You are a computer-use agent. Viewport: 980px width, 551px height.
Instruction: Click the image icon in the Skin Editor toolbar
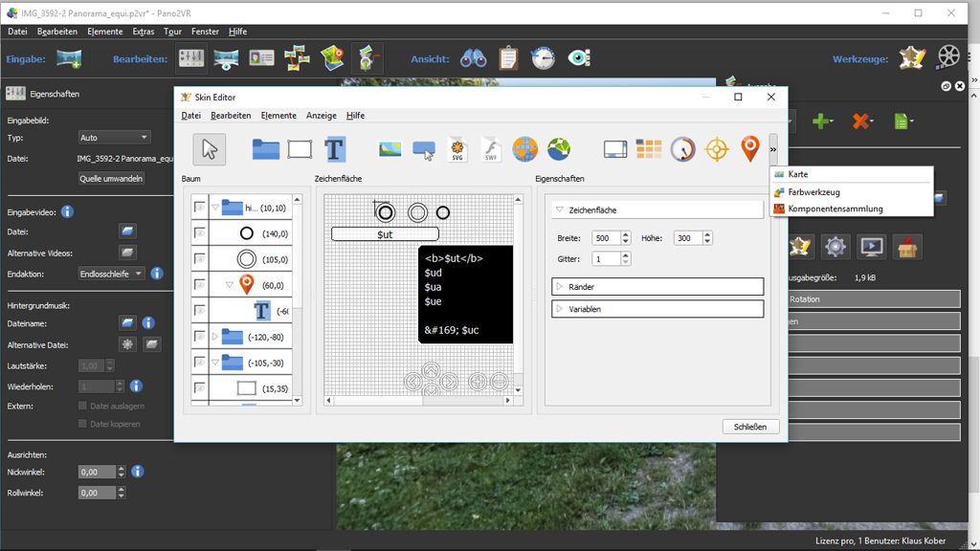[390, 149]
